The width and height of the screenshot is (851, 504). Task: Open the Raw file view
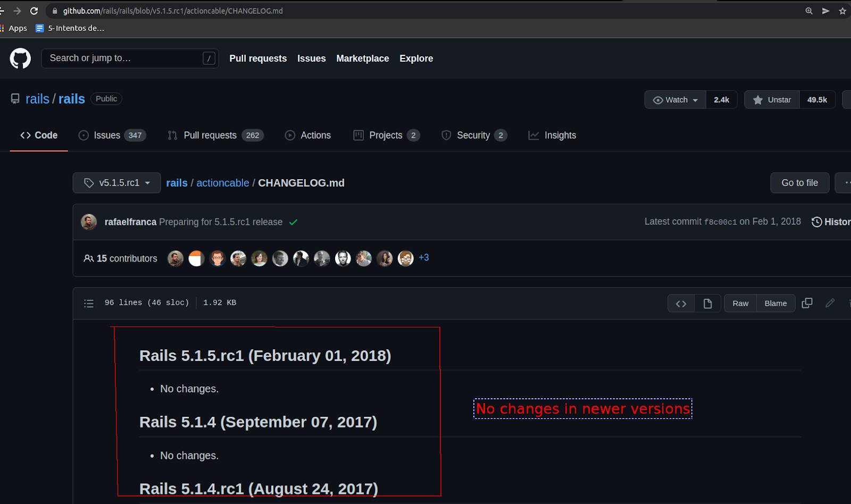tap(740, 304)
